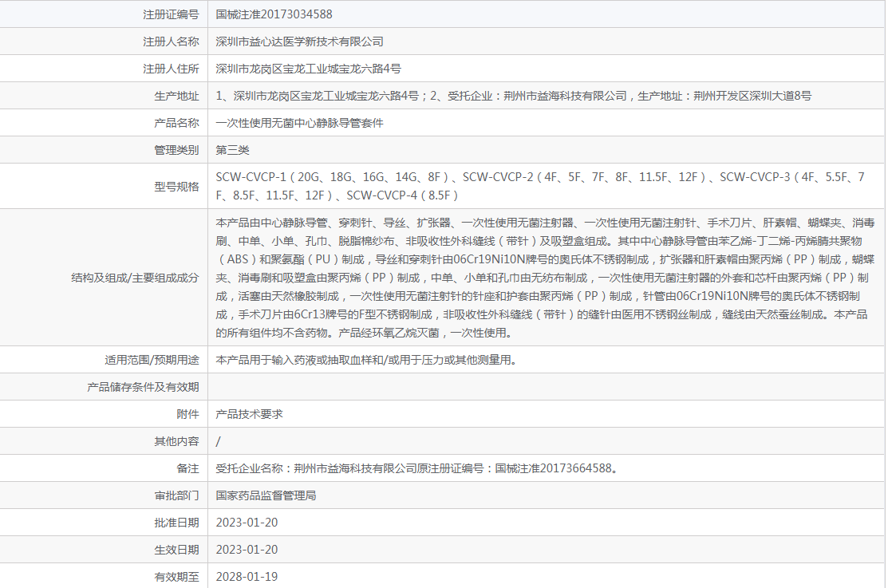Viewport: 888px width, 588px height.
Task: Select approving department 国家药品监督管理局
Action: click(x=266, y=495)
